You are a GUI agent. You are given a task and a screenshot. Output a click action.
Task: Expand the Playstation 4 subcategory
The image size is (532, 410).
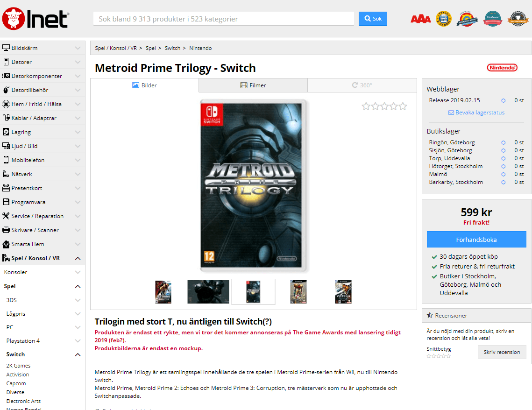78,341
